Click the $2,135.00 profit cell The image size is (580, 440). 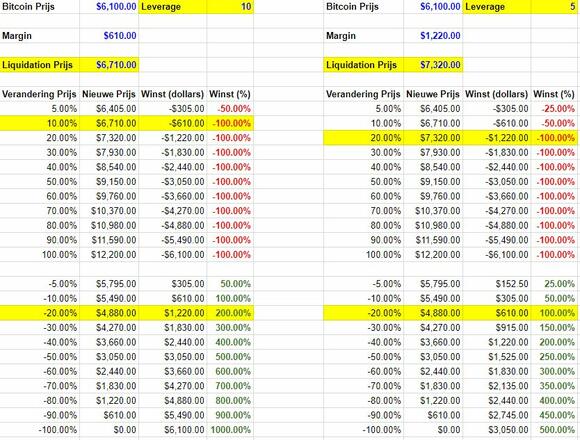(x=497, y=386)
